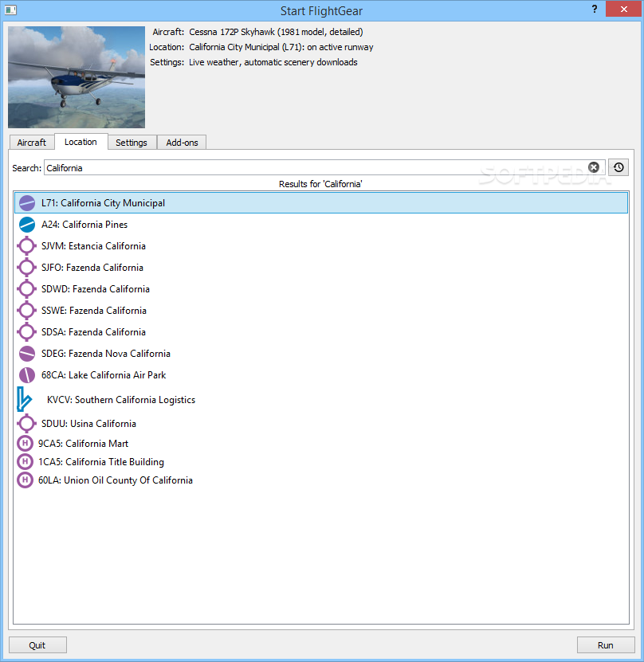Open the recent locations history button

pyautogui.click(x=618, y=167)
